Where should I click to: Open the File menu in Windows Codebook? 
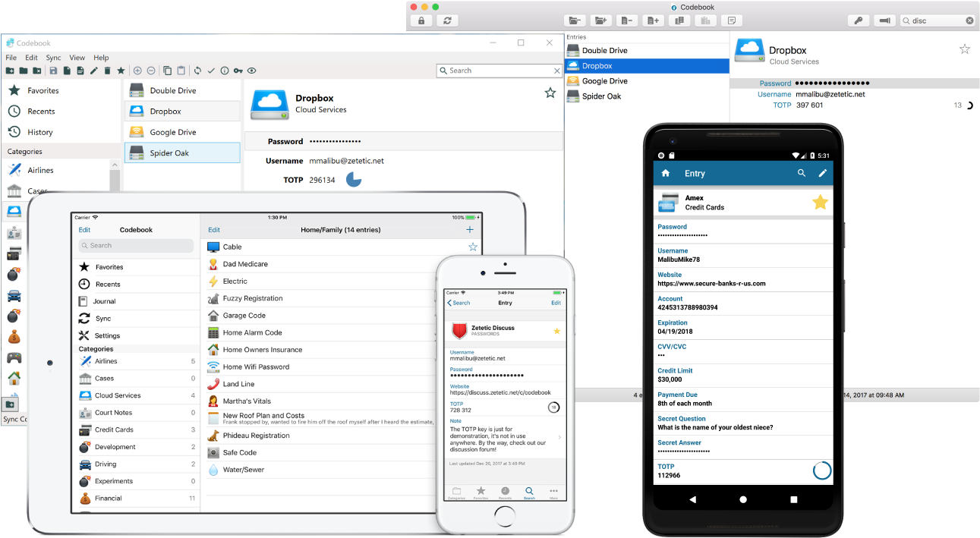tap(11, 58)
